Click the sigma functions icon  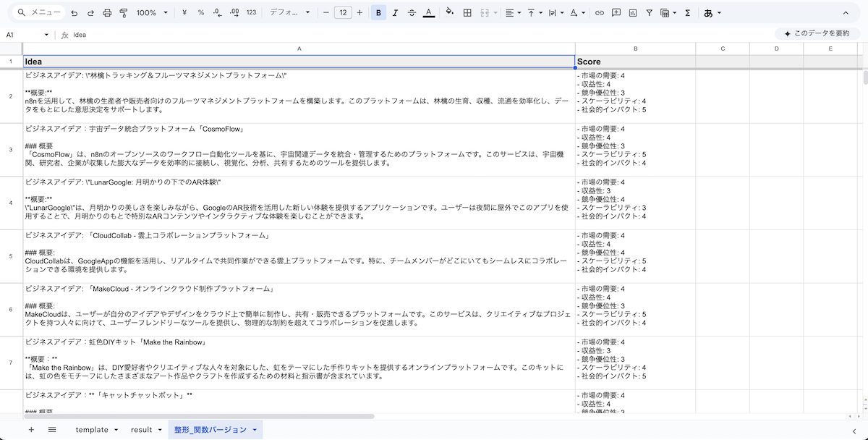687,12
